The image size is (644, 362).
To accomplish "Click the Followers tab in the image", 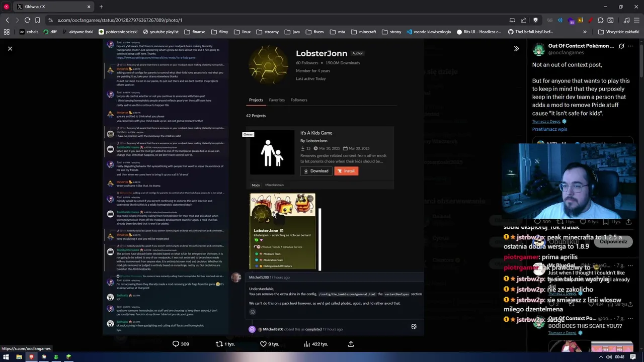I will (x=299, y=100).
